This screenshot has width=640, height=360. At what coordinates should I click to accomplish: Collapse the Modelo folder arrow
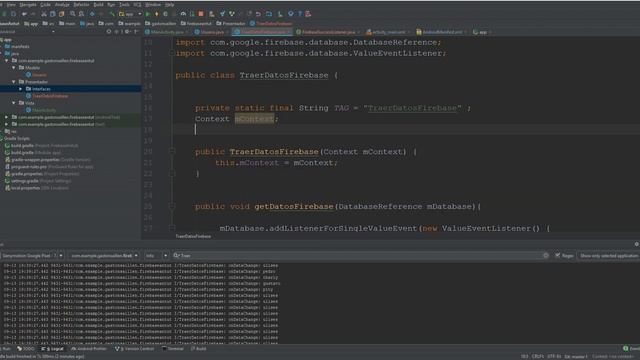click(13, 68)
